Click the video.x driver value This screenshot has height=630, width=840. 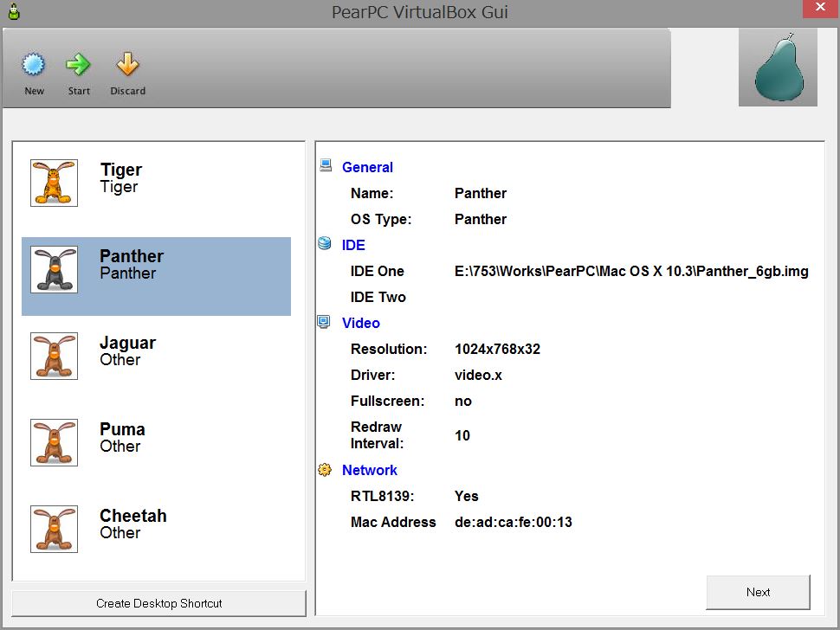[x=478, y=376]
